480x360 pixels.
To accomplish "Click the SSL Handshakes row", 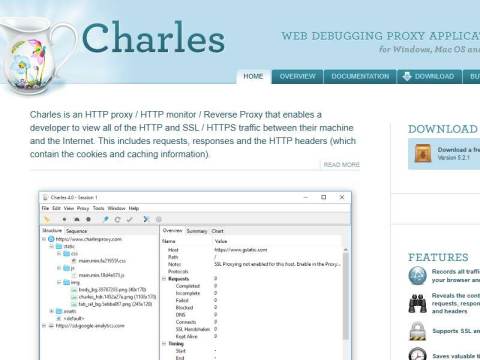I will pyautogui.click(x=252, y=329).
